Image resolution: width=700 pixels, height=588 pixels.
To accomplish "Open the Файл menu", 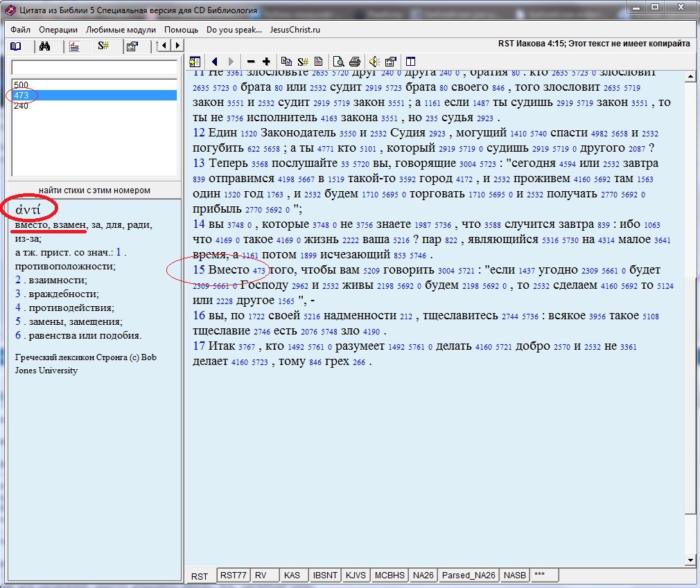I will coord(21,30).
